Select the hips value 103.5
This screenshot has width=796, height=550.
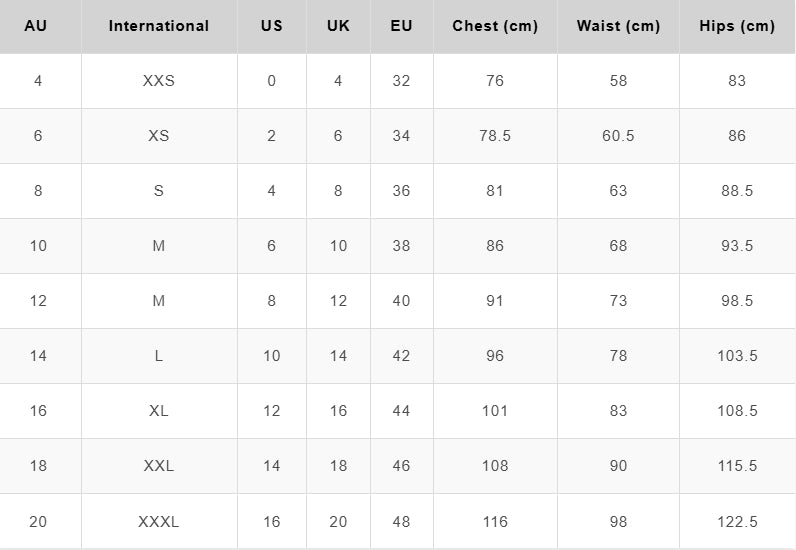(737, 355)
